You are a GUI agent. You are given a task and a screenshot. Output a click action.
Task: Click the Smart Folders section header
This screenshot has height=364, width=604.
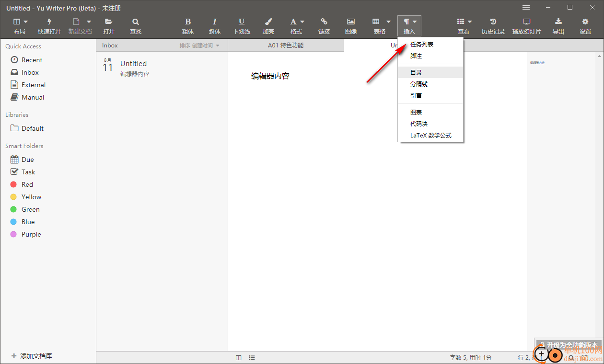[x=24, y=146]
